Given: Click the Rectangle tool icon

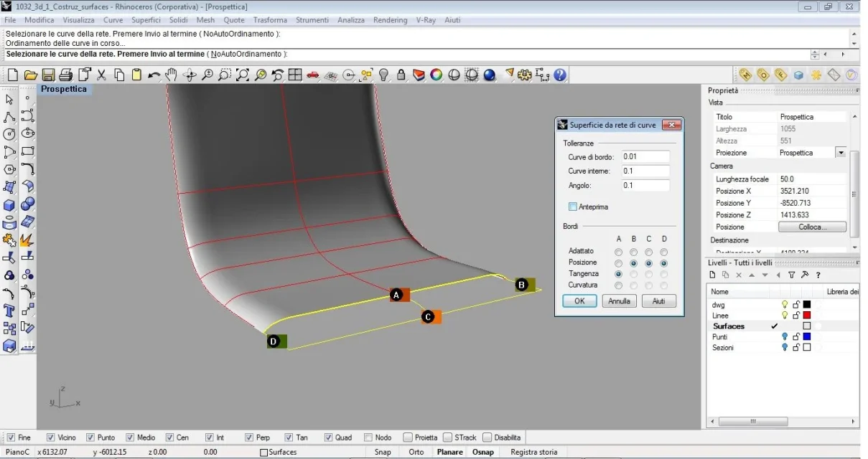Looking at the screenshot, I should click(28, 152).
